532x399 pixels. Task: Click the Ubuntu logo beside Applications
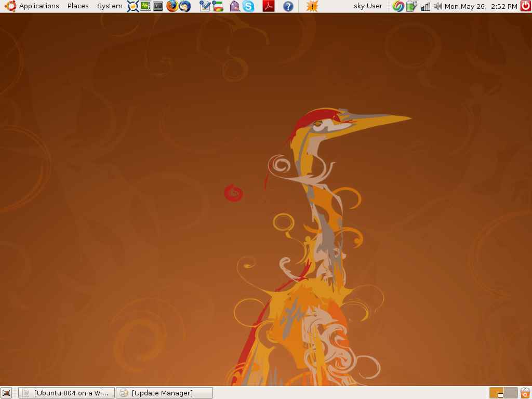tap(10, 6)
